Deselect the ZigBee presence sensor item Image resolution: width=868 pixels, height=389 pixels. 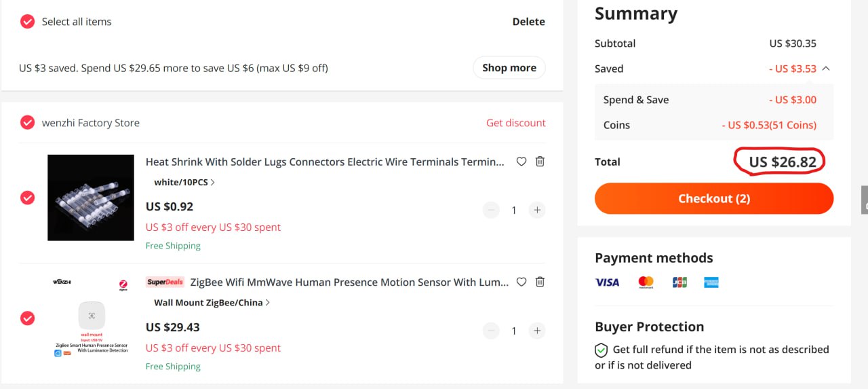(27, 318)
